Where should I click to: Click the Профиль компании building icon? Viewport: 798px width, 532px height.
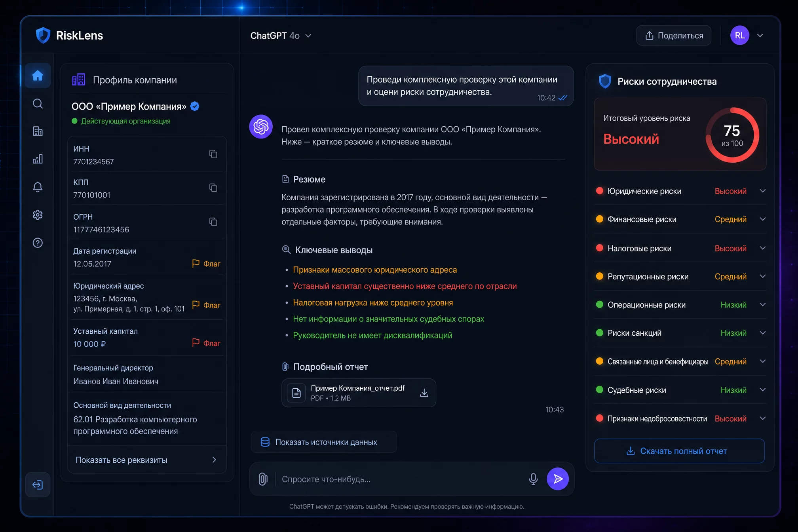79,80
